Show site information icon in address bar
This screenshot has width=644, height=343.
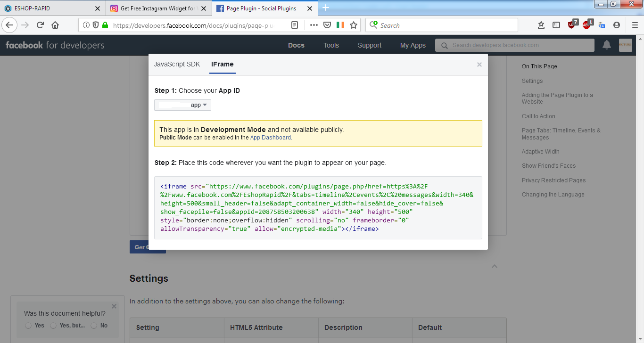pyautogui.click(x=86, y=25)
